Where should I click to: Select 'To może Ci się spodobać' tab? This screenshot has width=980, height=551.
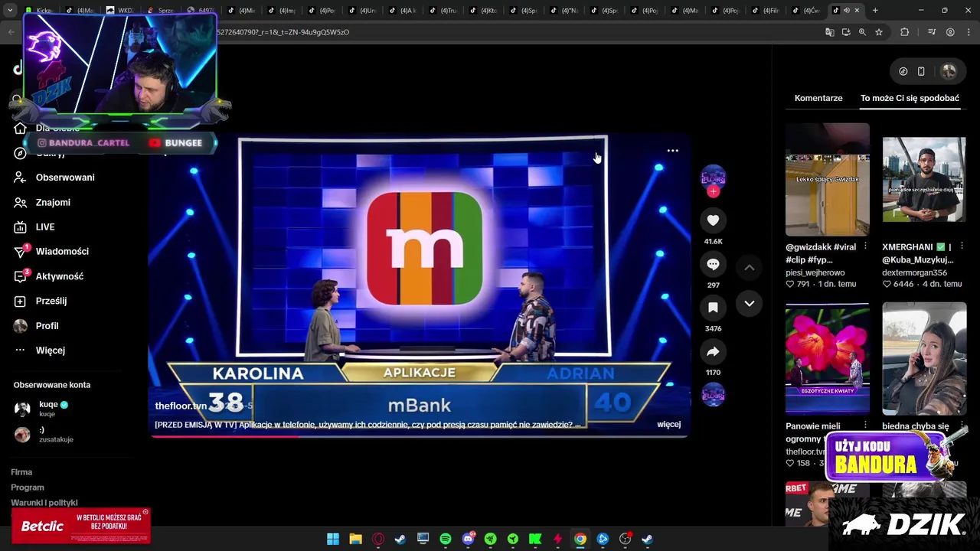[910, 98]
